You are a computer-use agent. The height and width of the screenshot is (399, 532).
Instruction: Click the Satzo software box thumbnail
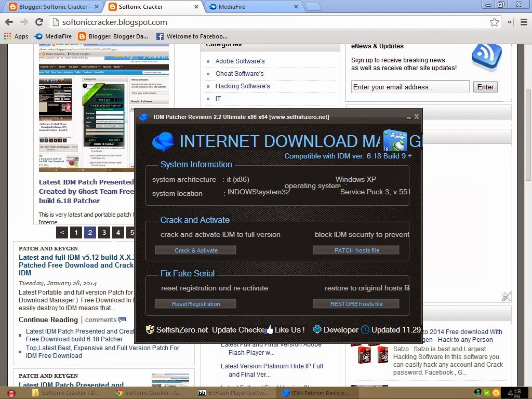click(x=369, y=354)
